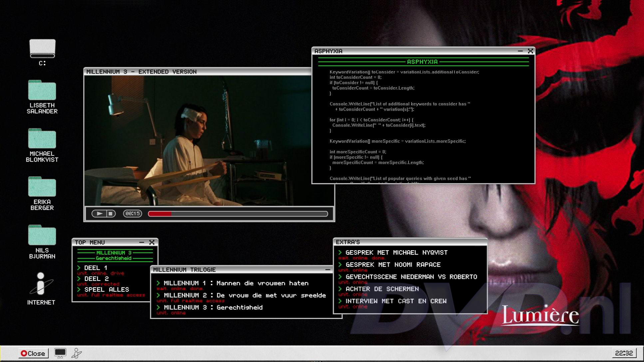This screenshot has height=362, width=644.
Task: Open Gesprek met Michael Nyqvist extra
Action: [393, 253]
